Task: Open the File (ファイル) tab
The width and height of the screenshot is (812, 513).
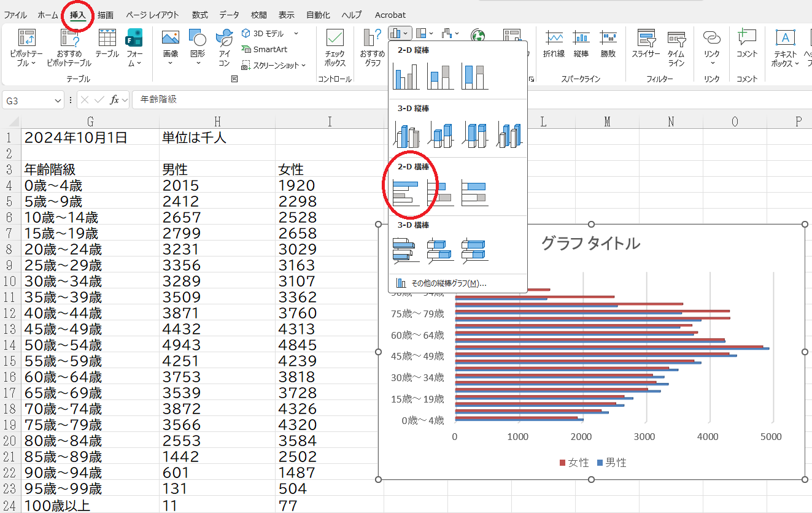Action: click(15, 15)
